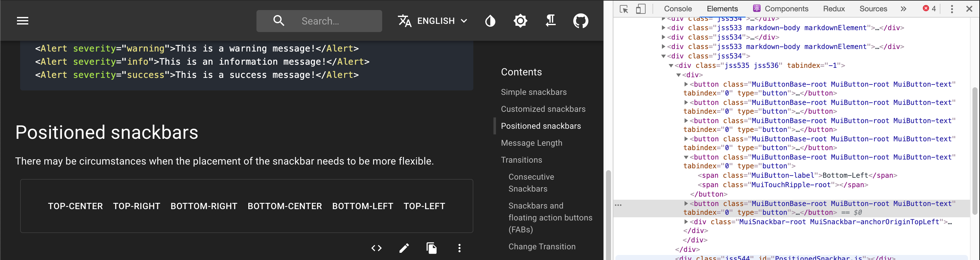The height and width of the screenshot is (260, 980).
Task: Click the console error counter badge
Action: [x=929, y=8]
